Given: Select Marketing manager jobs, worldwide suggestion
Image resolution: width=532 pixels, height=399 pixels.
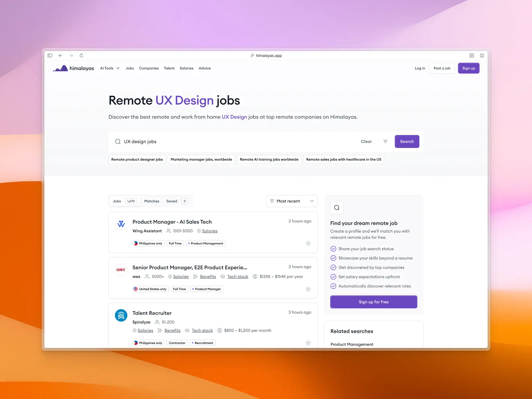Looking at the screenshot, I should click(x=201, y=160).
